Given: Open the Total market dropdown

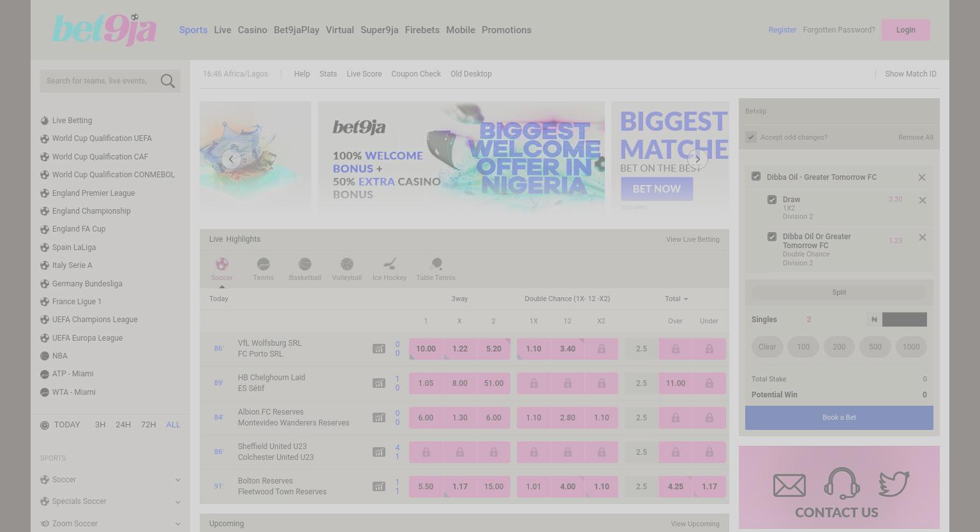Looking at the screenshot, I should click(676, 299).
